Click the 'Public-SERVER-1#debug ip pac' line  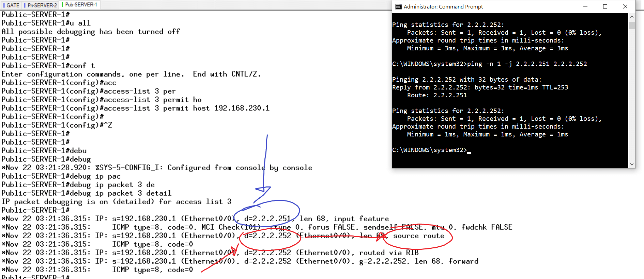click(61, 176)
